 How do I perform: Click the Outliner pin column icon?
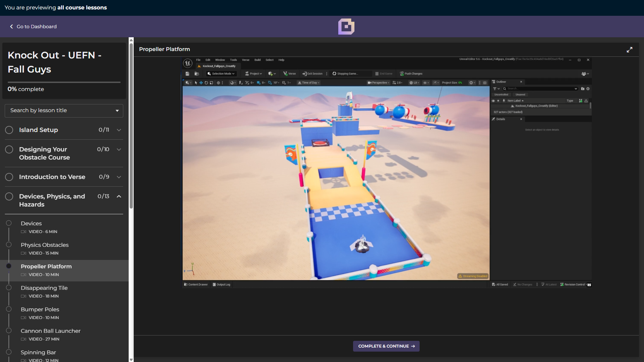(x=504, y=101)
